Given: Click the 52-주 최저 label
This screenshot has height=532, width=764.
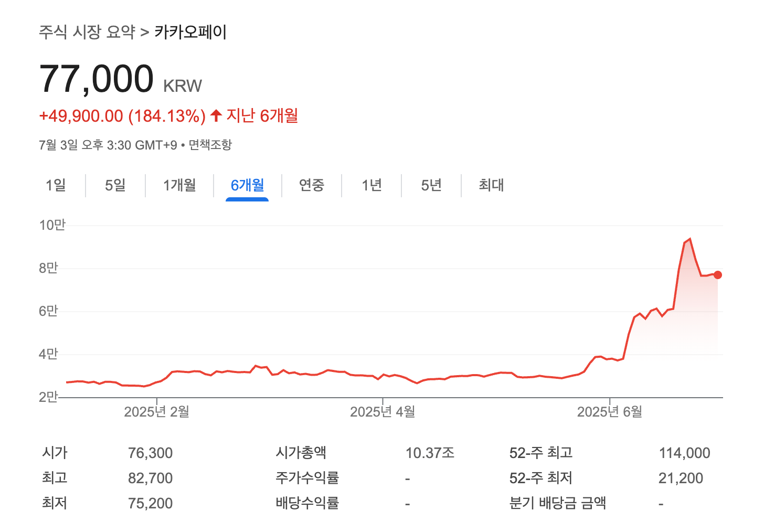Looking at the screenshot, I should (541, 478).
